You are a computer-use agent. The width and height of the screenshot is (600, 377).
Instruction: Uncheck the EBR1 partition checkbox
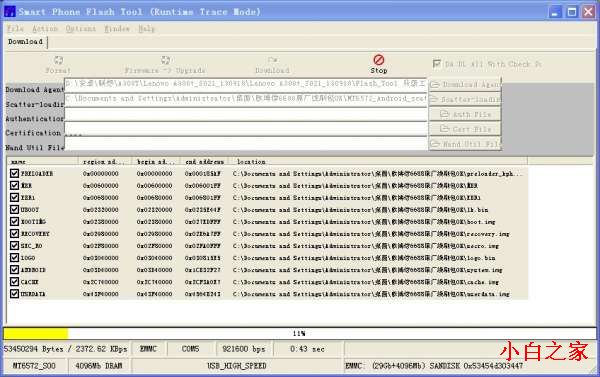click(15, 197)
